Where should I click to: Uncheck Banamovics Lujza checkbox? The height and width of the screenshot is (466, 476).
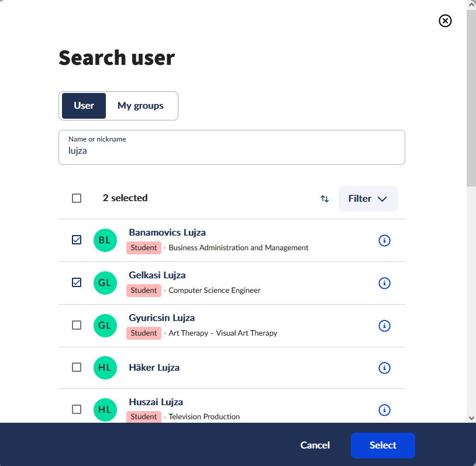point(77,240)
